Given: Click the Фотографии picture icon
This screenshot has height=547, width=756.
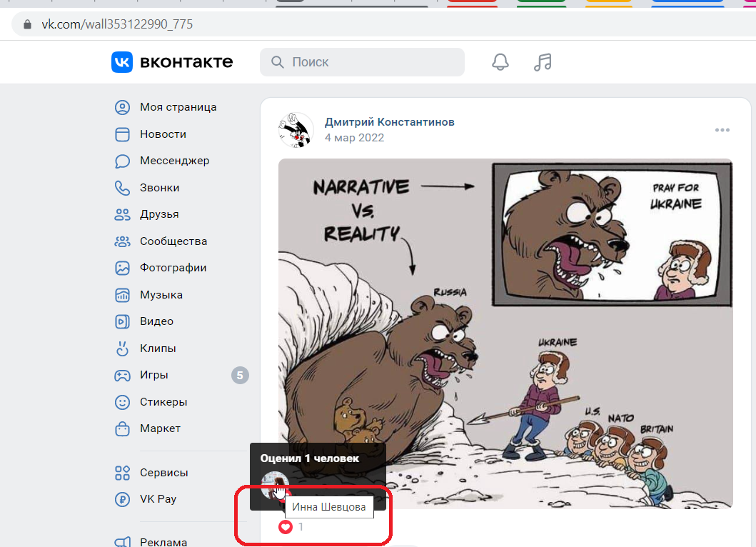Looking at the screenshot, I should pos(123,268).
